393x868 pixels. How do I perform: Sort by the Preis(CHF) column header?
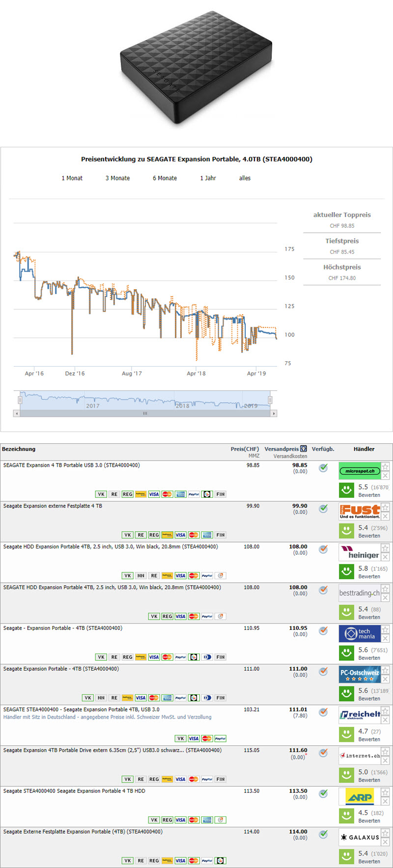pos(245,449)
